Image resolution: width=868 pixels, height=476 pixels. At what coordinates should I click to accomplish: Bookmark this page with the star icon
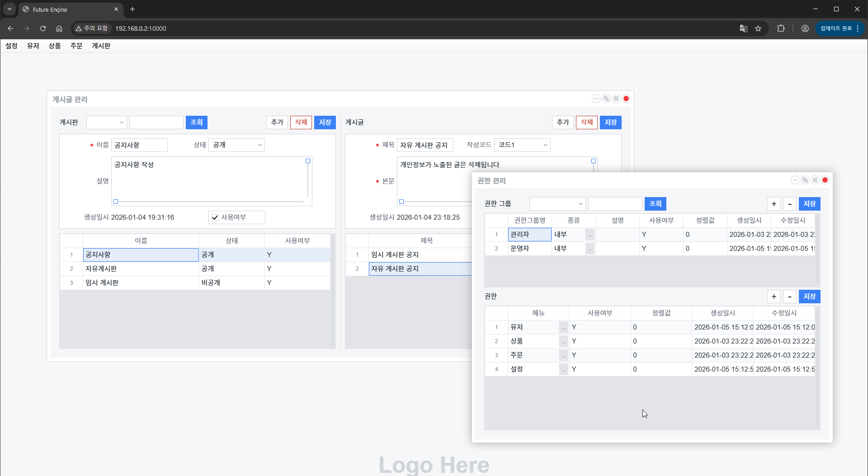(758, 28)
